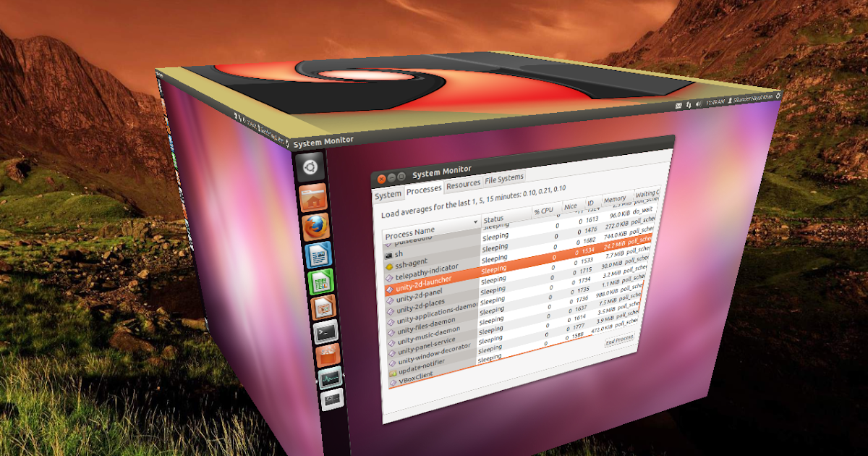The width and height of the screenshot is (868, 456).
Task: Launch Firefox from the launcher
Action: coord(314,227)
